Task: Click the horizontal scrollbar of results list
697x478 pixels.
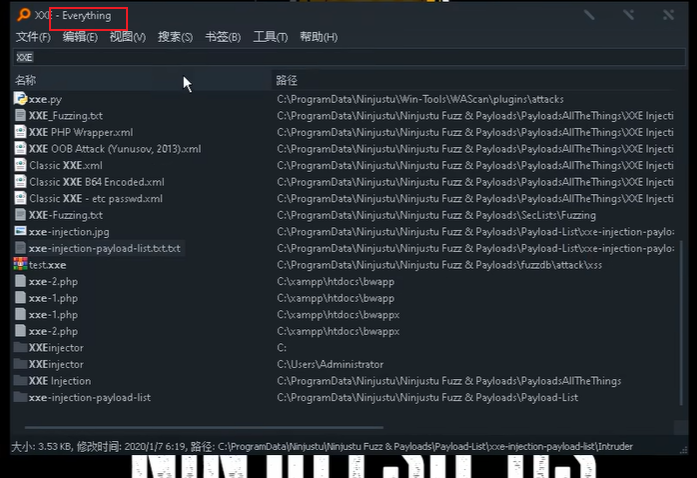Action: click(204, 427)
